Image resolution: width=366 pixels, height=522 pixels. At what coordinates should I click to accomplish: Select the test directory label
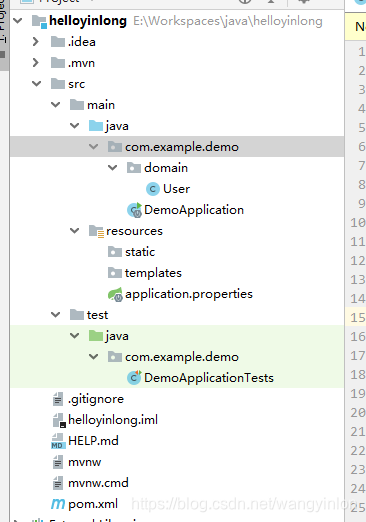tap(97, 315)
